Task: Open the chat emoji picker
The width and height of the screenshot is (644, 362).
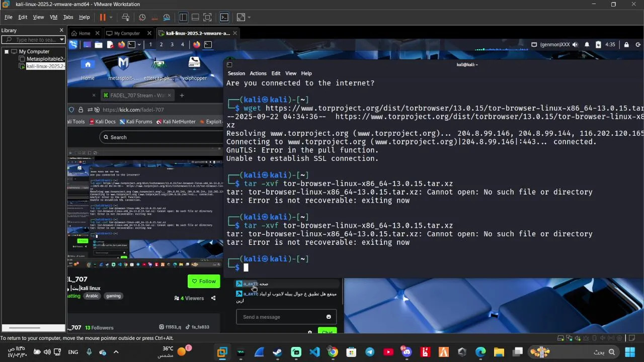Action: pyautogui.click(x=329, y=317)
